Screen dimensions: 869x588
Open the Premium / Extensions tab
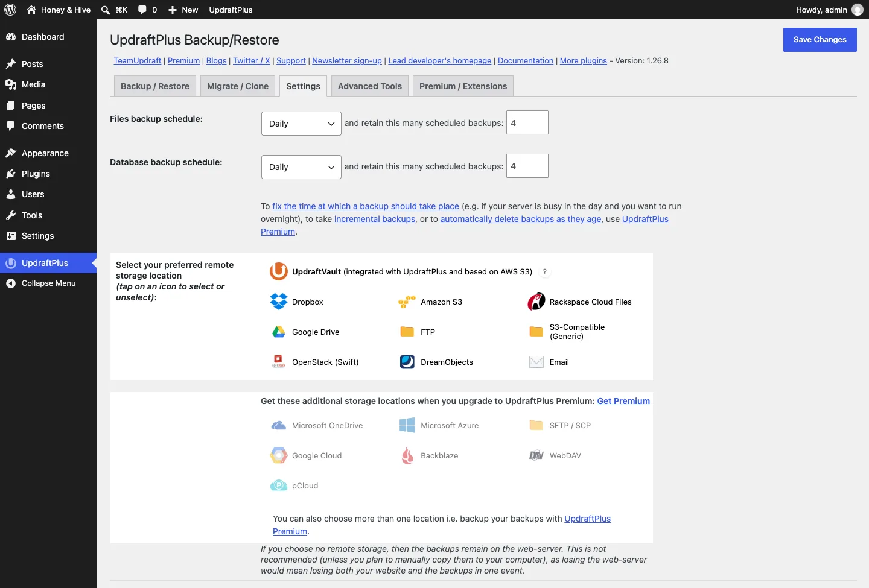(x=463, y=86)
